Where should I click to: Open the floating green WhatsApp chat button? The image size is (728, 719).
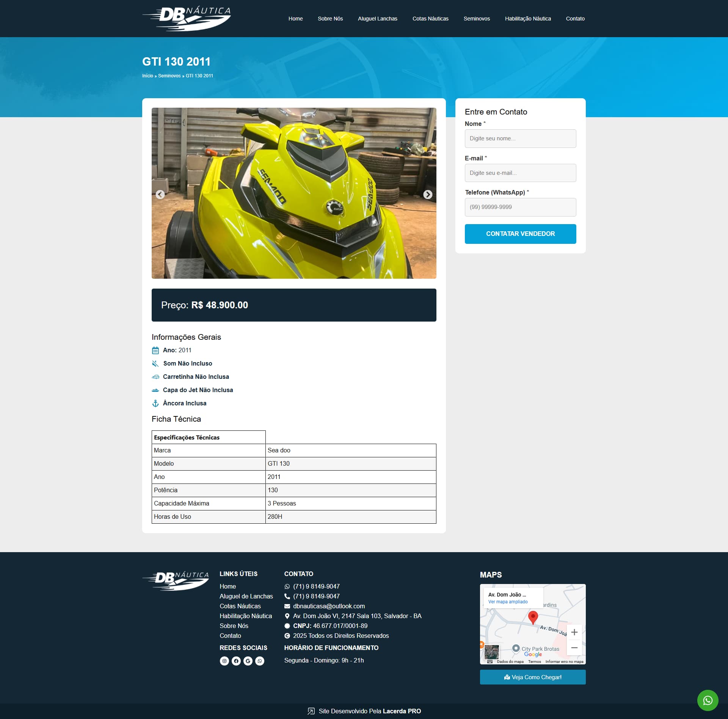tap(708, 700)
